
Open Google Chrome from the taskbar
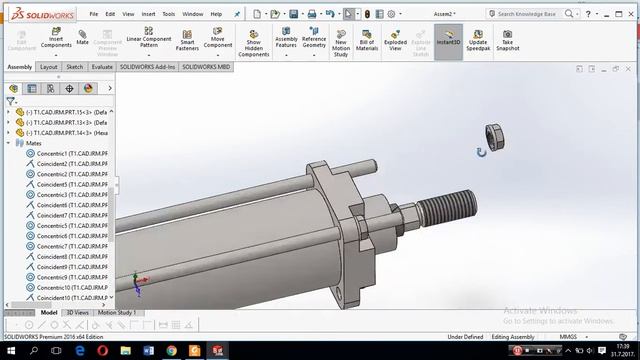(171, 351)
